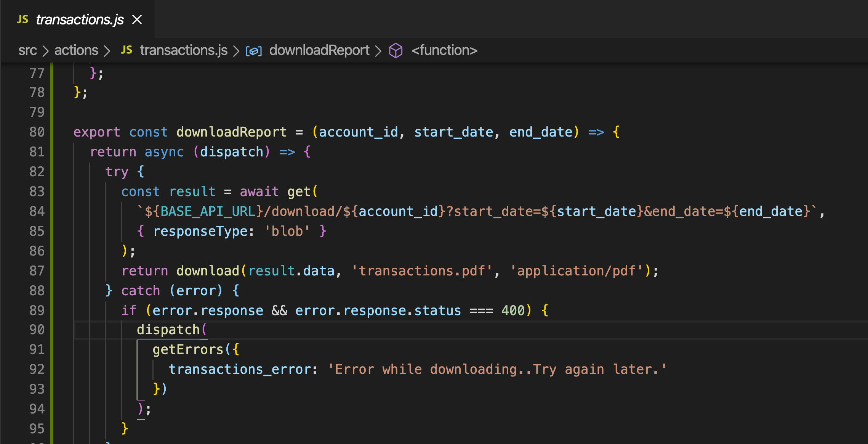The width and height of the screenshot is (868, 444).
Task: Expand the chevron after downloadReport breadcrumb
Action: click(378, 50)
